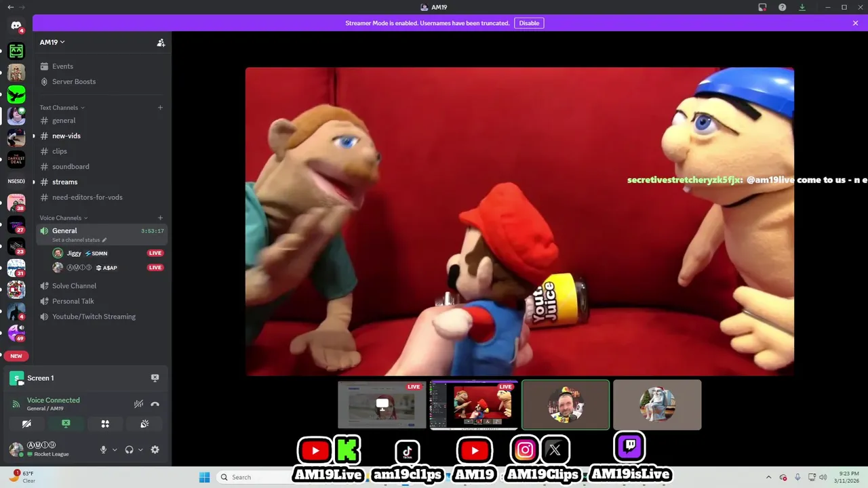Open the clips channel
Image resolution: width=868 pixels, height=488 pixels.
coord(102,151)
